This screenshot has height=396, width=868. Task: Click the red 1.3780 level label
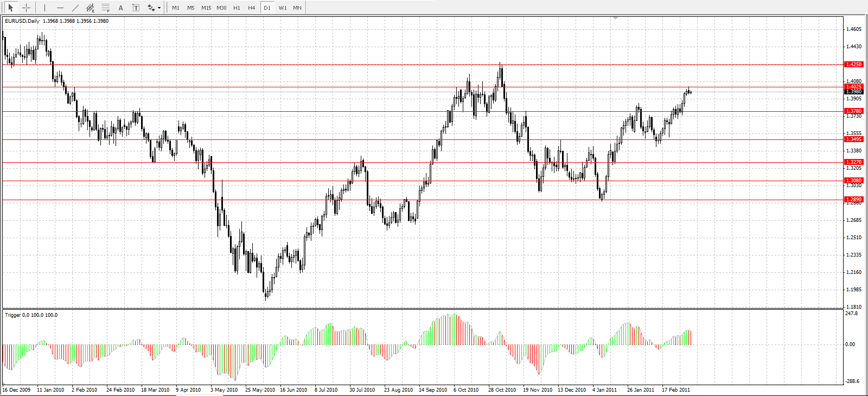[x=853, y=111]
